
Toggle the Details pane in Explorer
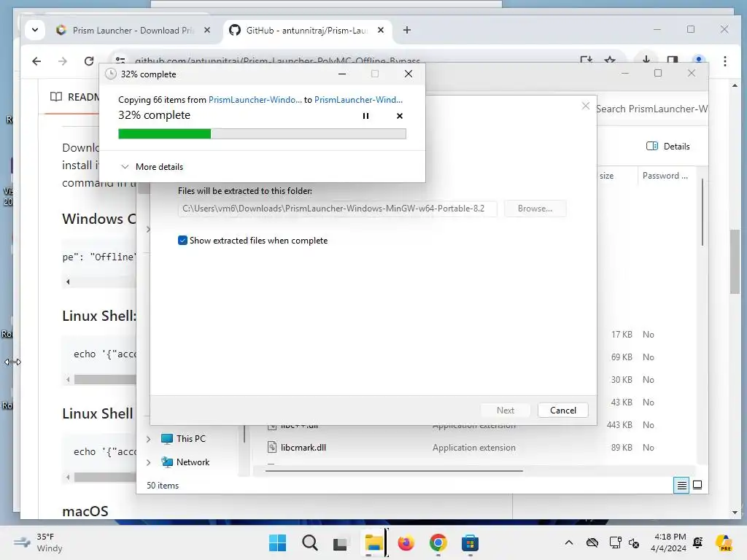(668, 146)
